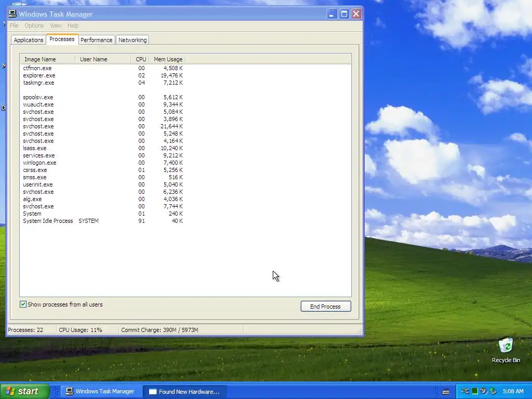Open the Options menu
This screenshot has width=532, height=399.
tap(34, 25)
